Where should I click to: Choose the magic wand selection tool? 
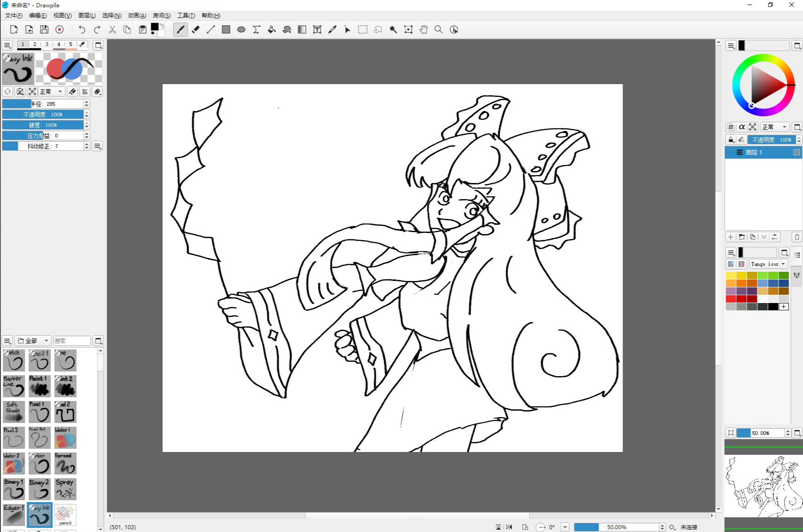[393, 29]
